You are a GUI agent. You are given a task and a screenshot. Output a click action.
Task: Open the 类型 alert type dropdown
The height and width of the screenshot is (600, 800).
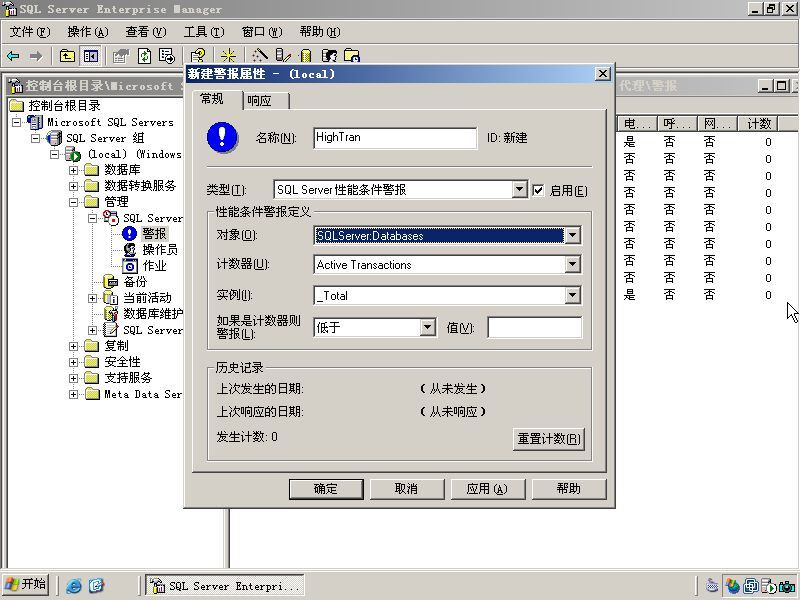tap(519, 190)
